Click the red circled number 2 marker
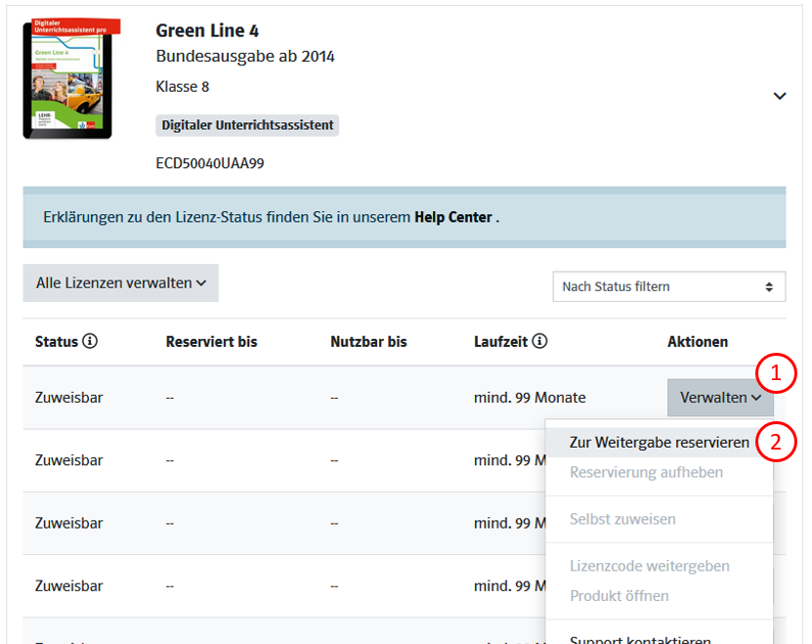 pyautogui.click(x=777, y=441)
